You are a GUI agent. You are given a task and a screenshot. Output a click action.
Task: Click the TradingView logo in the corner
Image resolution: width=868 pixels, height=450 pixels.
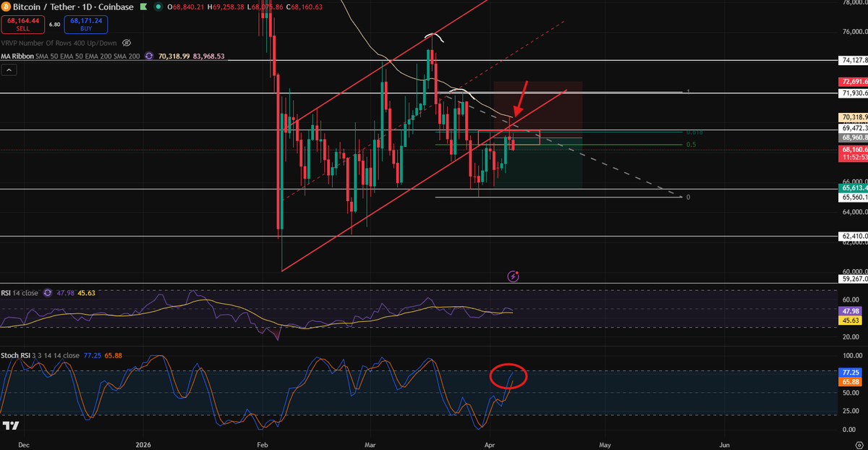[11, 425]
